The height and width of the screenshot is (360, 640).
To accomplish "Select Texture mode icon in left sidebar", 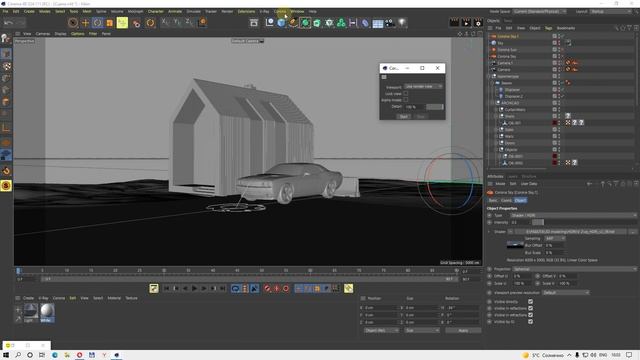I will click(x=7, y=66).
